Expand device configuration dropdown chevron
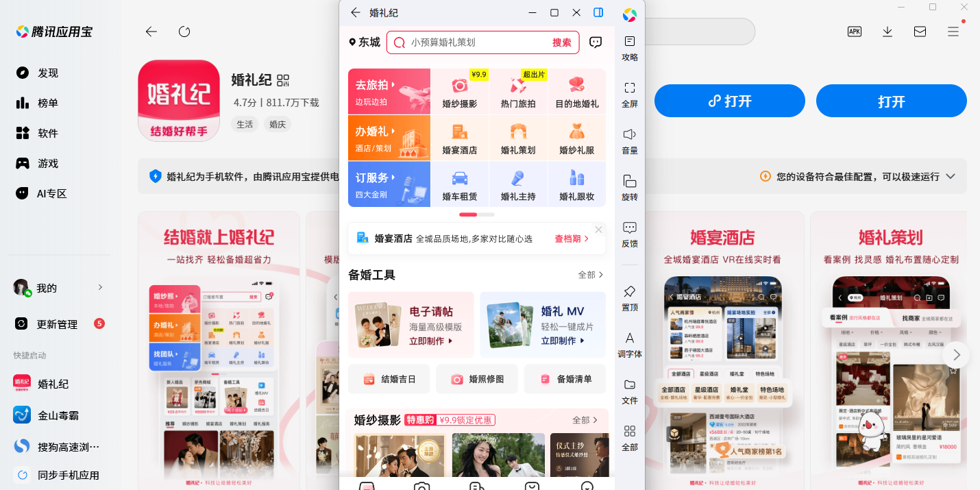The image size is (980, 490). click(x=951, y=176)
